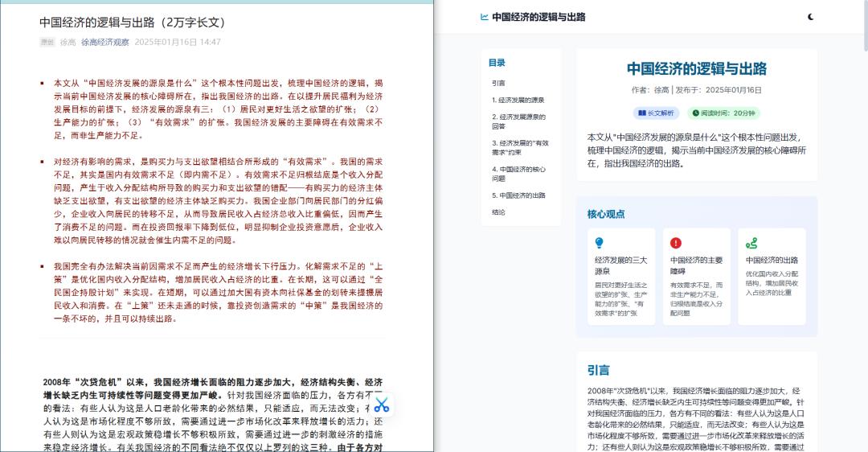Open 3. 经济发展的"有效需求"约束 entry
This screenshot has height=452, width=868.
pyautogui.click(x=520, y=147)
